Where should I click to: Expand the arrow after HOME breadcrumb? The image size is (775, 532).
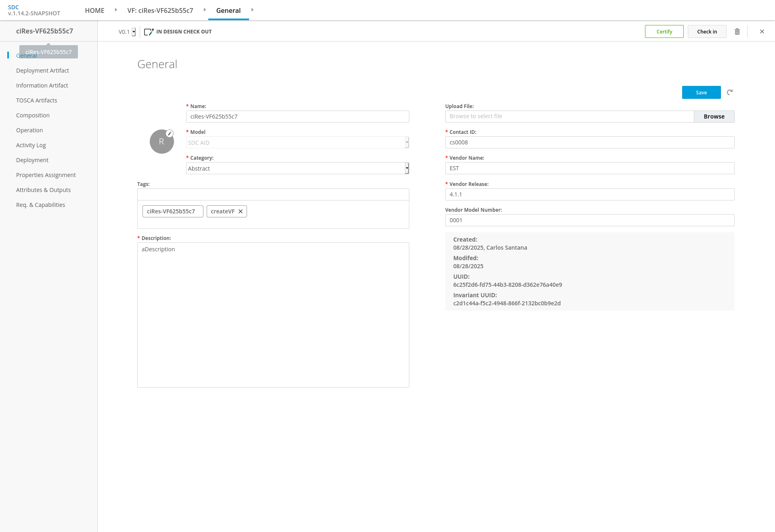click(116, 10)
